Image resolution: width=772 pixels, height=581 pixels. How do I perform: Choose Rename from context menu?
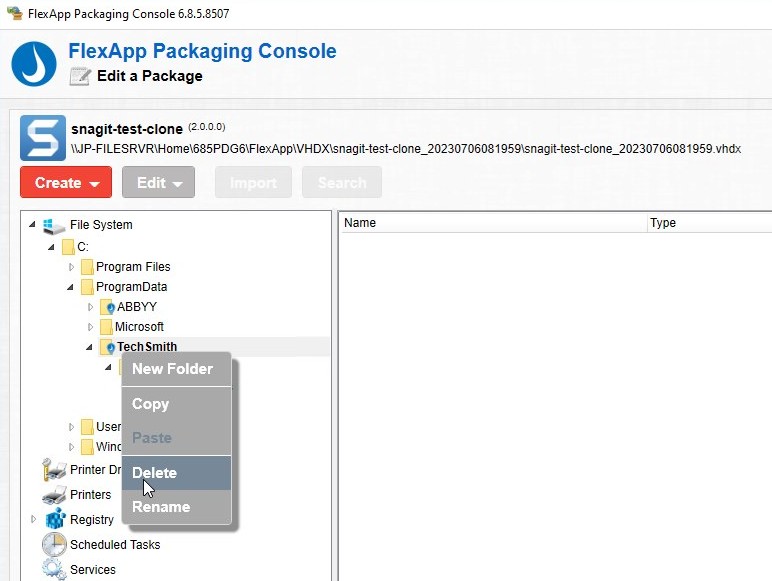point(176,507)
